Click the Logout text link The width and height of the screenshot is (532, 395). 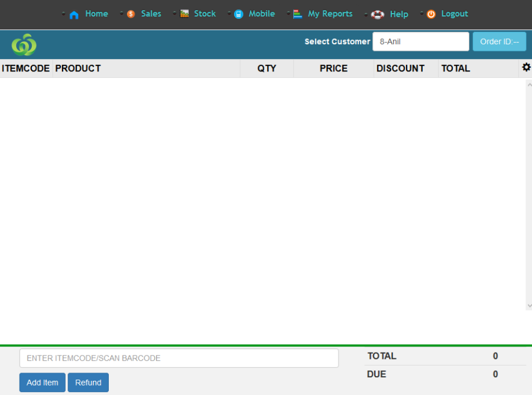(454, 14)
